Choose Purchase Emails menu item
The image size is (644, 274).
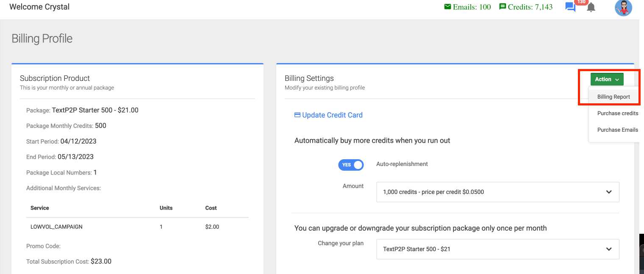[x=618, y=130]
